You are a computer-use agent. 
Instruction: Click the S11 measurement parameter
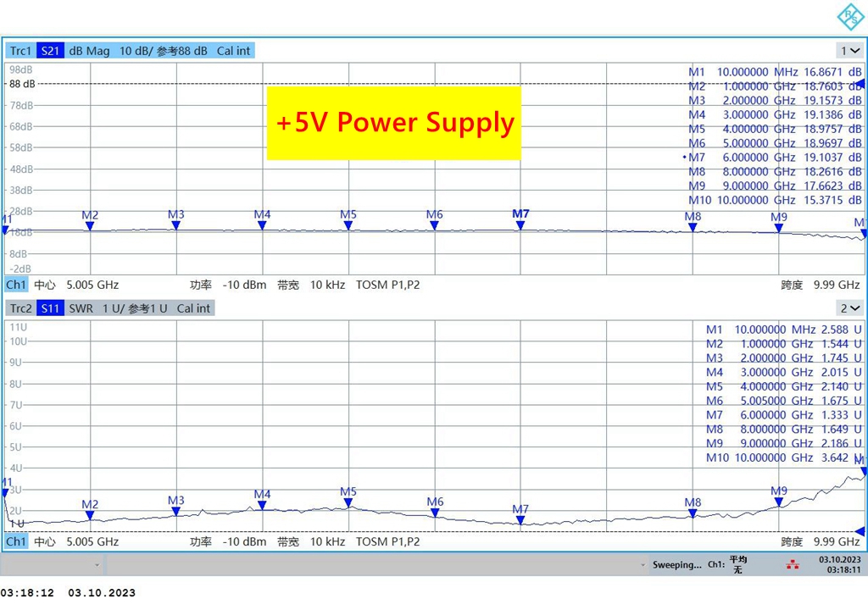[x=51, y=308]
